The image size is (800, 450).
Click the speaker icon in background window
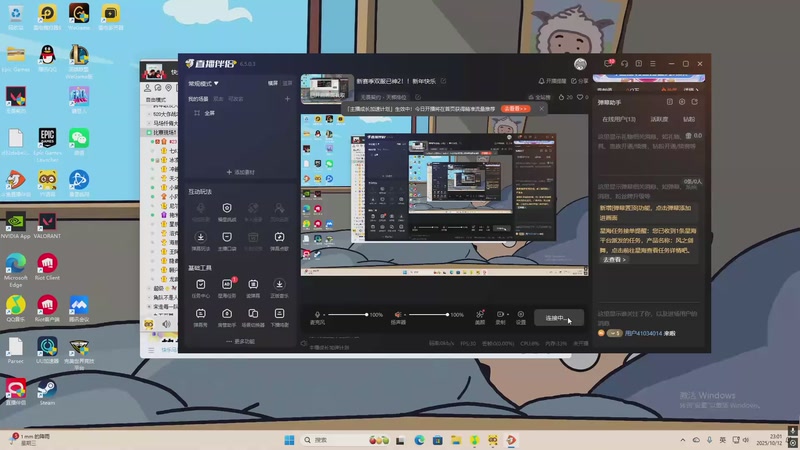tap(166, 324)
